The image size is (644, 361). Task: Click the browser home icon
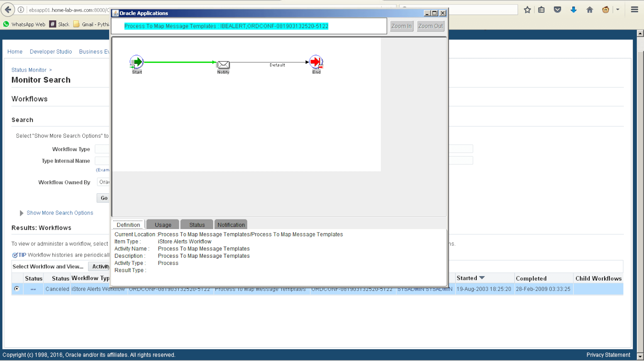[590, 10]
